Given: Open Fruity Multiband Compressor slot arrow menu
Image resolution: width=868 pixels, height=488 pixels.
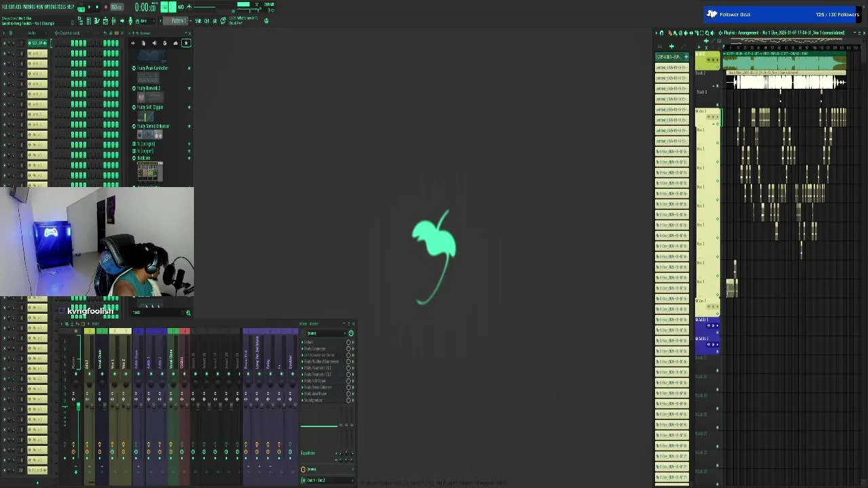Looking at the screenshot, I should pos(302,361).
